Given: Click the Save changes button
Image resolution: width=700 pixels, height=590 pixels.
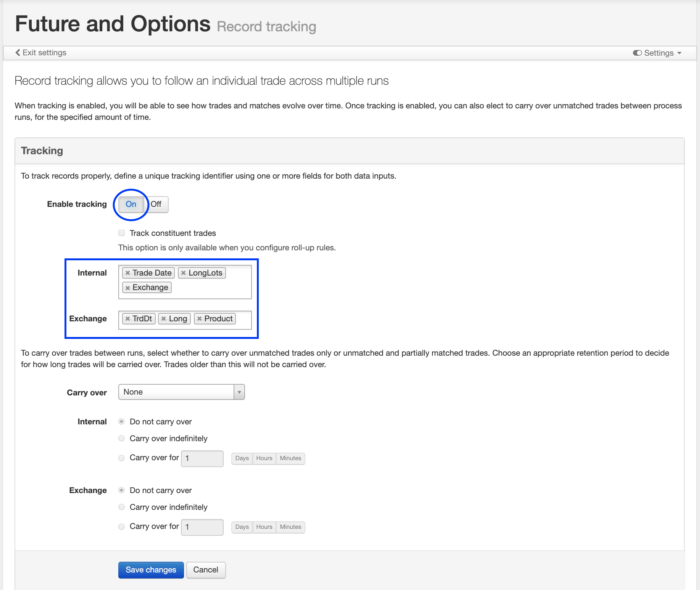Looking at the screenshot, I should click(x=151, y=570).
